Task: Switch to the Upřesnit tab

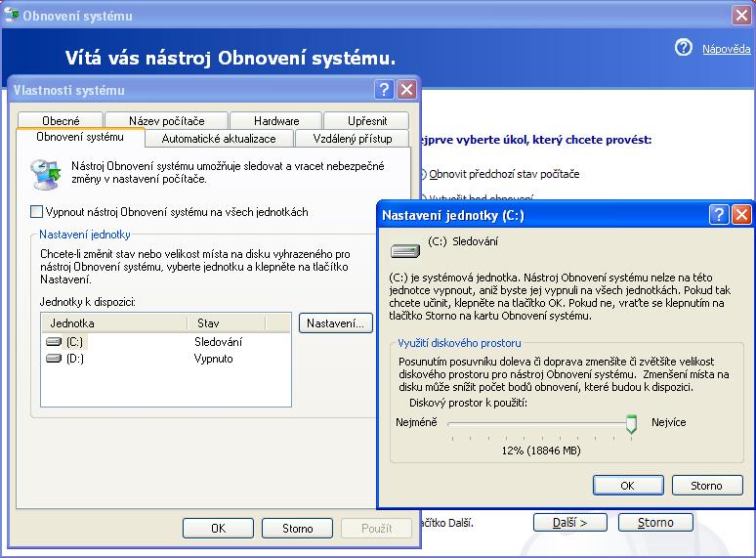Action: pos(367,120)
